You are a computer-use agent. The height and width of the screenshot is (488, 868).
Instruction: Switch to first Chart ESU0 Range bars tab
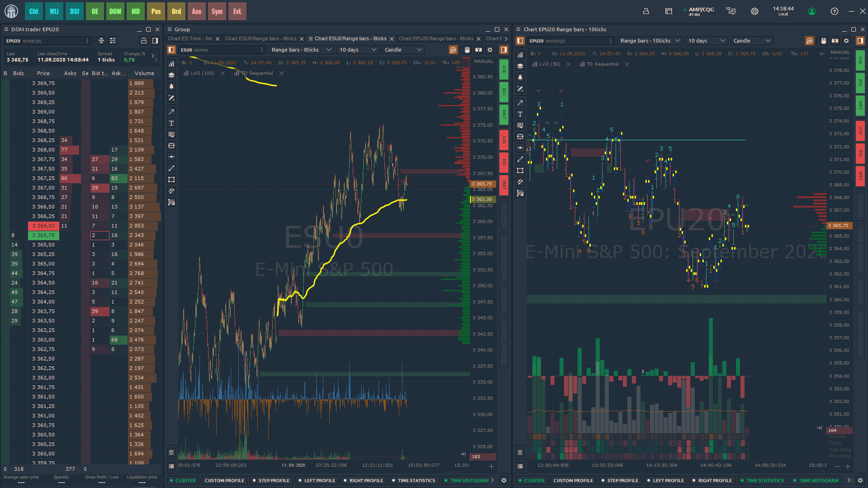coord(261,38)
